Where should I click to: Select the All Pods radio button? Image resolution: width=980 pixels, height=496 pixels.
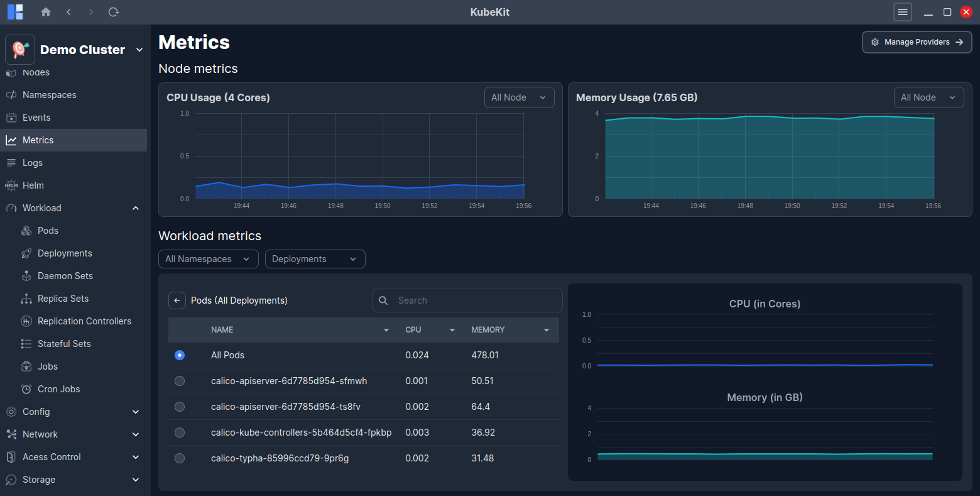click(180, 355)
